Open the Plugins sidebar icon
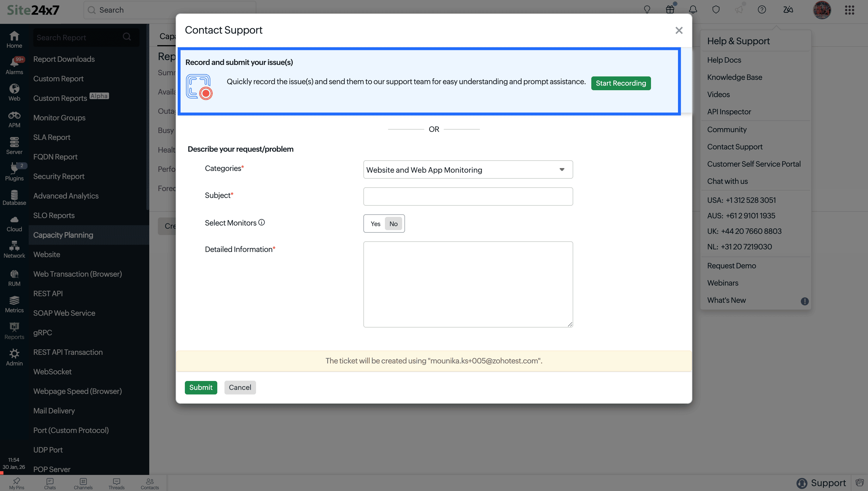 click(x=14, y=172)
